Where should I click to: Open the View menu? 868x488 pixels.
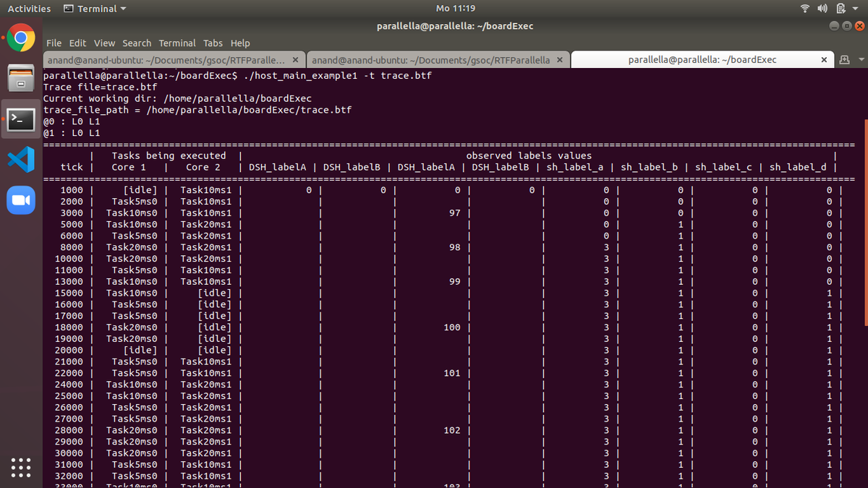[x=104, y=43]
